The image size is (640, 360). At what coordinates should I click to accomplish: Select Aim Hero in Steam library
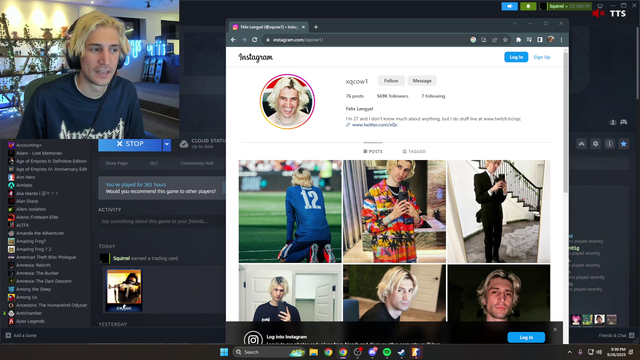pos(25,177)
